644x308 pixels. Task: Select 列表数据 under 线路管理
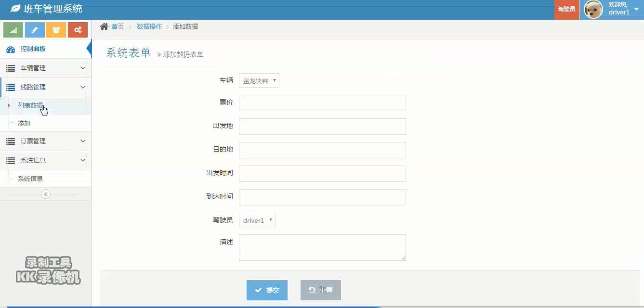30,105
